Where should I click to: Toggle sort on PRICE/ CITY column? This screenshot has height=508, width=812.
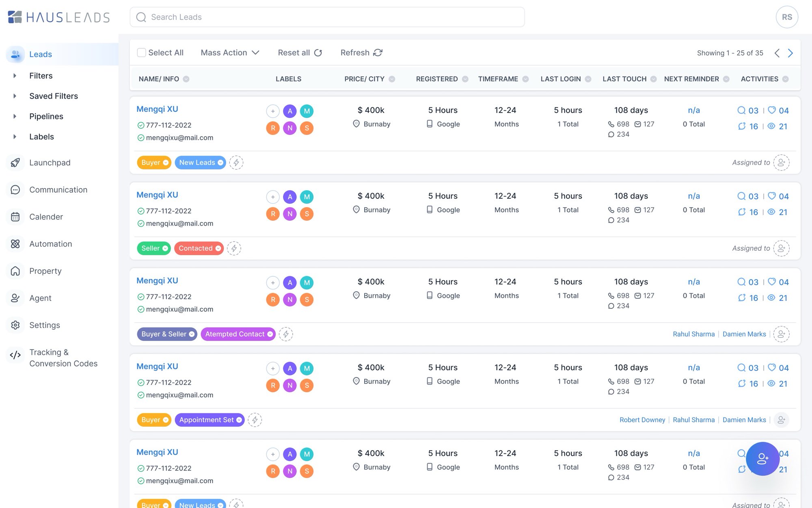click(392, 79)
